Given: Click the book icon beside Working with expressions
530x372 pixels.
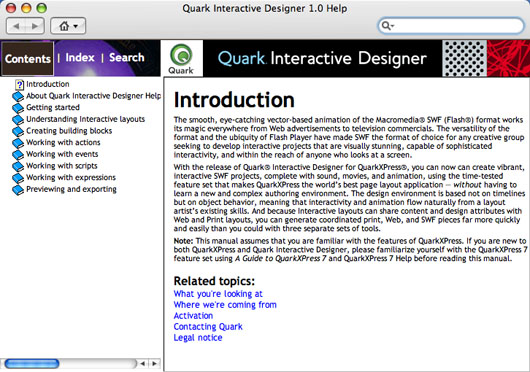Looking at the screenshot, I should point(18,178).
